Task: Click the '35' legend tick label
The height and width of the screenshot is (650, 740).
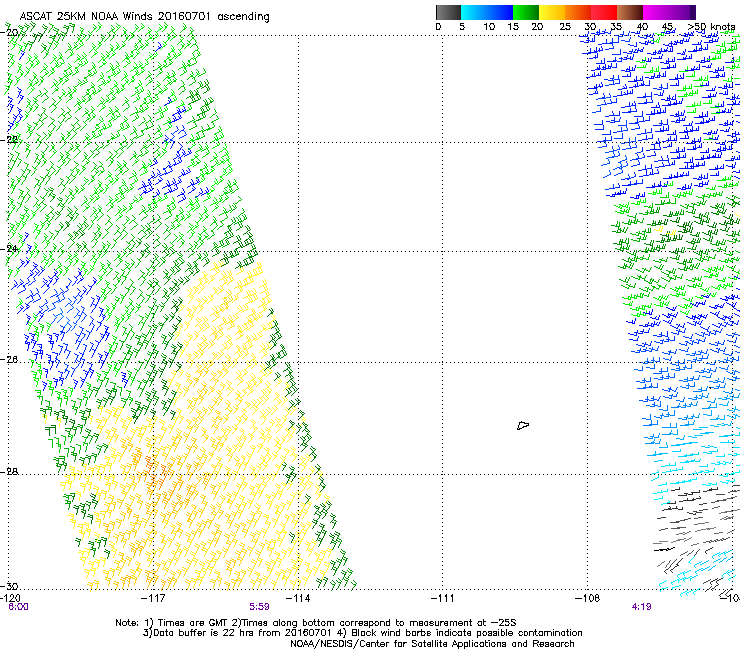Action: (x=616, y=27)
